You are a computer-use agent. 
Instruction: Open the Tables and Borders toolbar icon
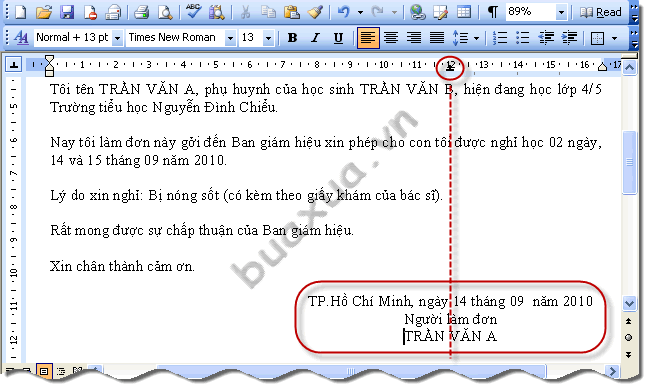tap(440, 12)
